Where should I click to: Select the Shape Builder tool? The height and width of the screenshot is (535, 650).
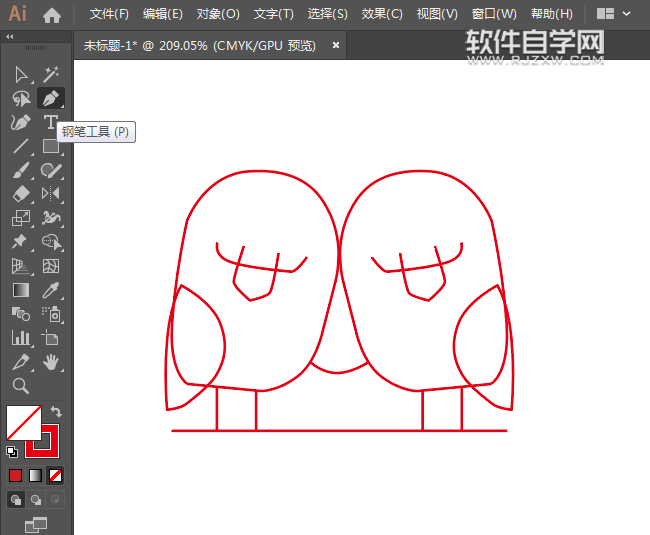(x=51, y=242)
